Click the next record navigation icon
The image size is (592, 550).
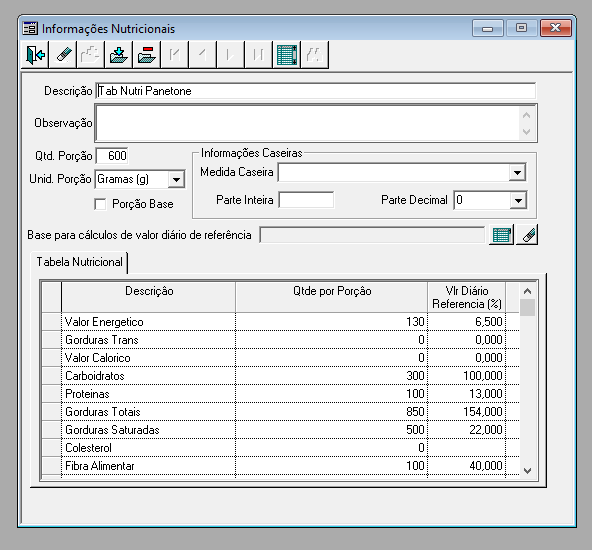pos(231,55)
